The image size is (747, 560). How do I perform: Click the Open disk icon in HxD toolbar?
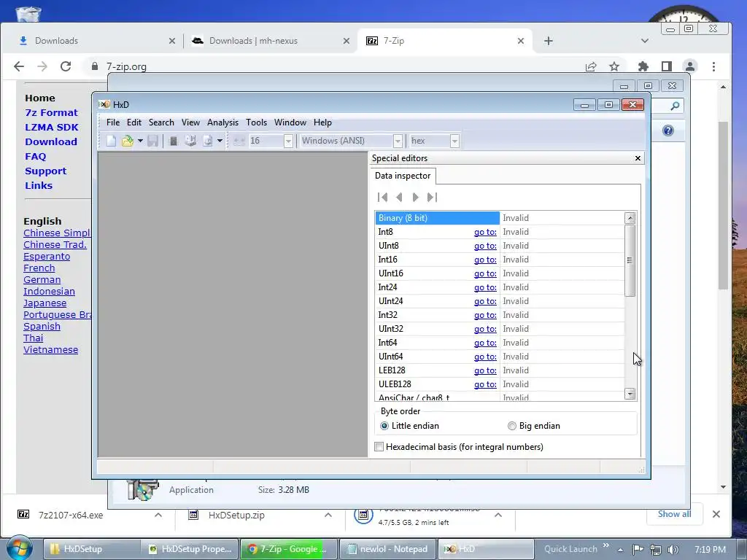(190, 141)
